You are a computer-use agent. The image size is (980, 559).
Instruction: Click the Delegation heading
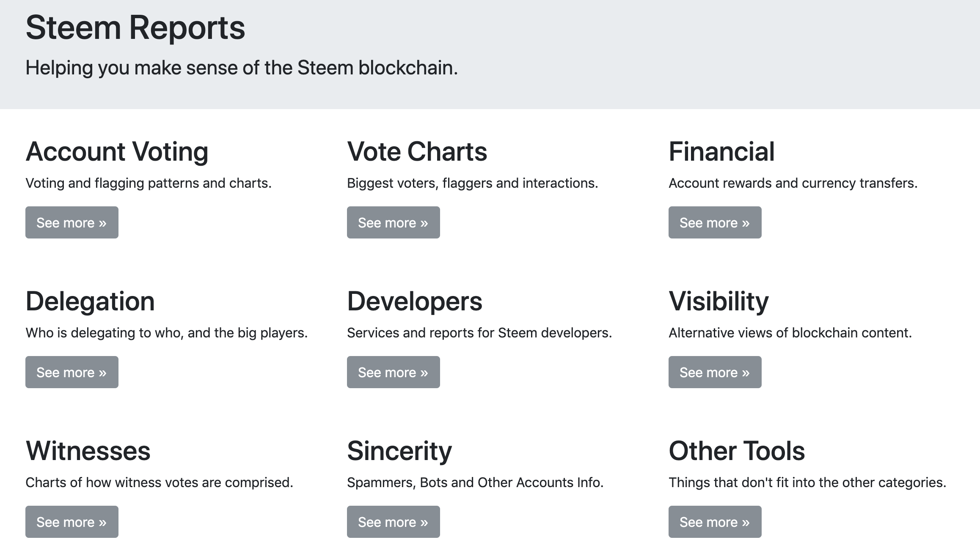(90, 301)
